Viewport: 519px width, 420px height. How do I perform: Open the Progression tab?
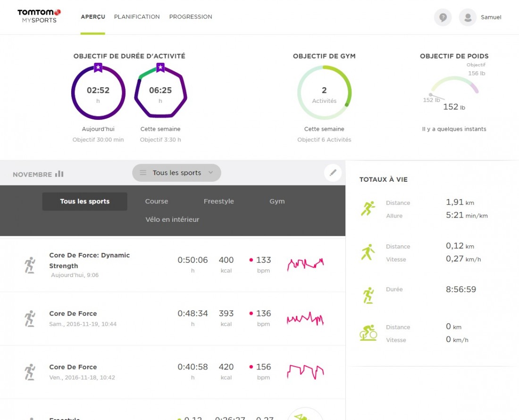191,17
